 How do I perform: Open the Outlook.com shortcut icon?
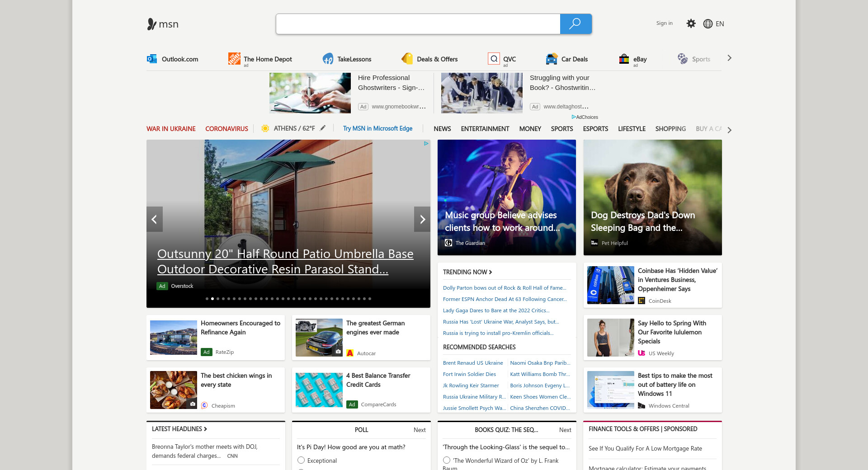151,59
